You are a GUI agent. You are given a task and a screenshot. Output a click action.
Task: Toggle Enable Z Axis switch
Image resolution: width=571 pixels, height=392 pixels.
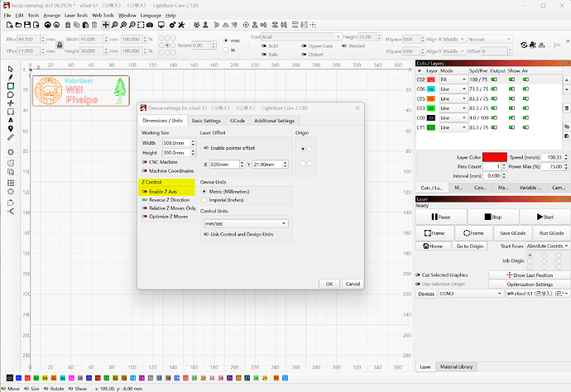click(145, 191)
